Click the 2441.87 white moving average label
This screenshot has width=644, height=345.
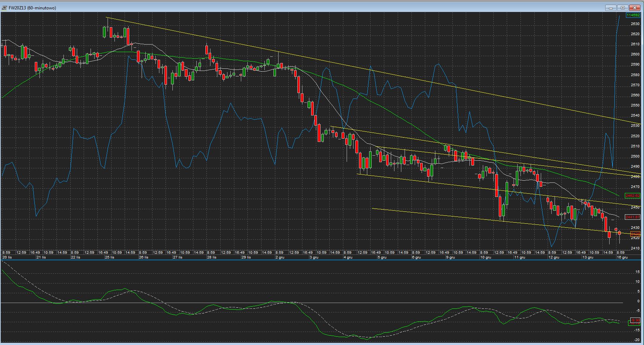coord(633,217)
